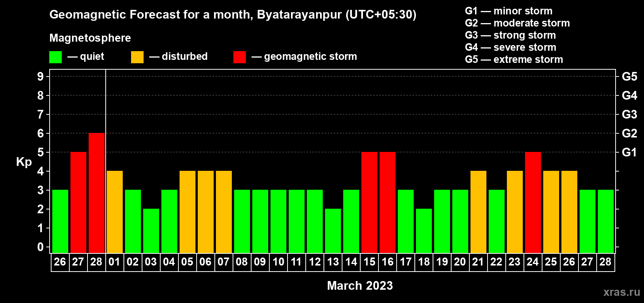Click the orange disturbed legend swatch
Viewport: 644px width, 303px height.
coord(138,57)
